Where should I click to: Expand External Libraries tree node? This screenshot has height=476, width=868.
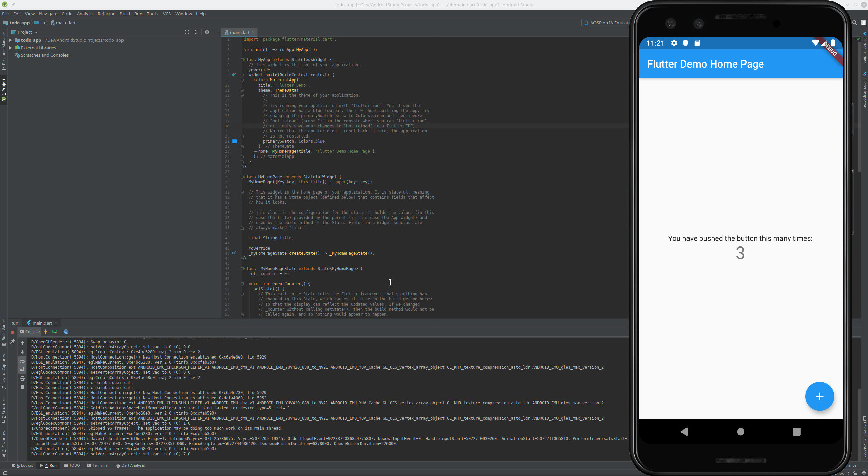(11, 48)
